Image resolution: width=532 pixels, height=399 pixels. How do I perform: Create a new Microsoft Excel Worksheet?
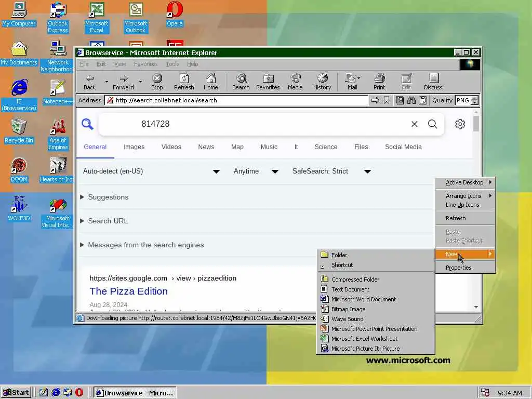coord(376,339)
